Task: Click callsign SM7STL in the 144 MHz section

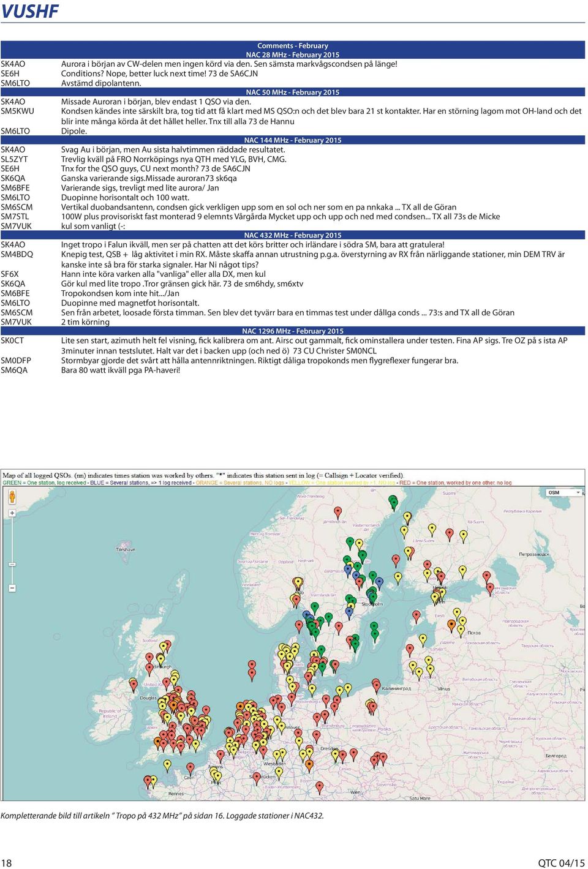Action: coord(15,216)
